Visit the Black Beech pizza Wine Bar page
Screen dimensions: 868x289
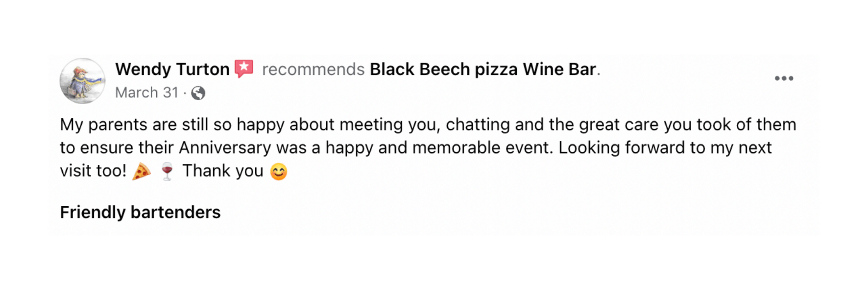(x=483, y=69)
